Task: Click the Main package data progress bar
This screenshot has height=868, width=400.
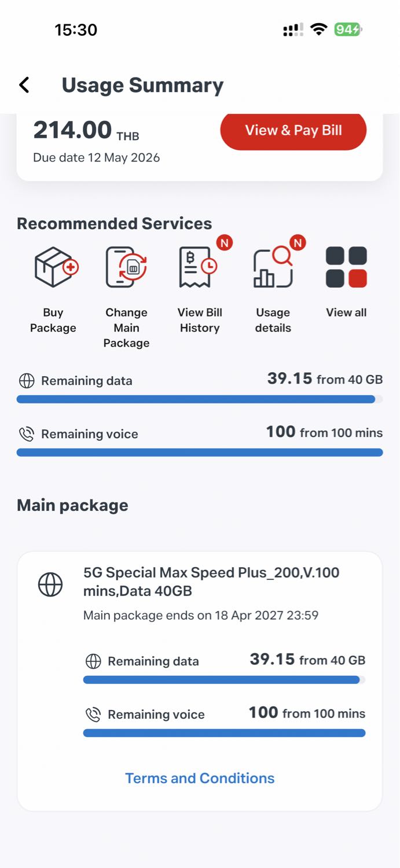Action: coord(224,680)
